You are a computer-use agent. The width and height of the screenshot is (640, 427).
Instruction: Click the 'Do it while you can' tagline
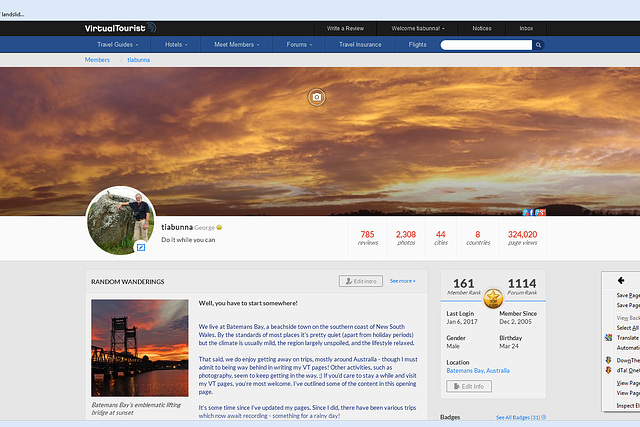coord(188,240)
